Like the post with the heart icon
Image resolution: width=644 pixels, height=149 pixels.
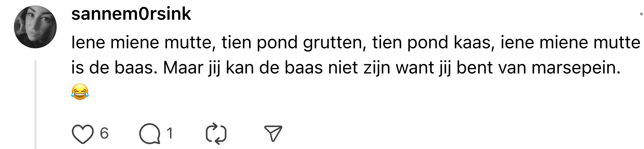(82, 133)
